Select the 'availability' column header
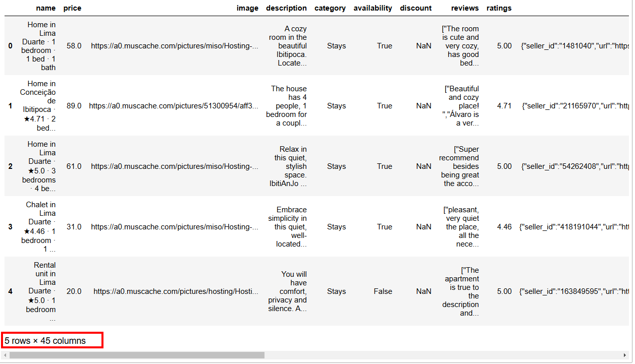635x364 pixels. point(373,8)
